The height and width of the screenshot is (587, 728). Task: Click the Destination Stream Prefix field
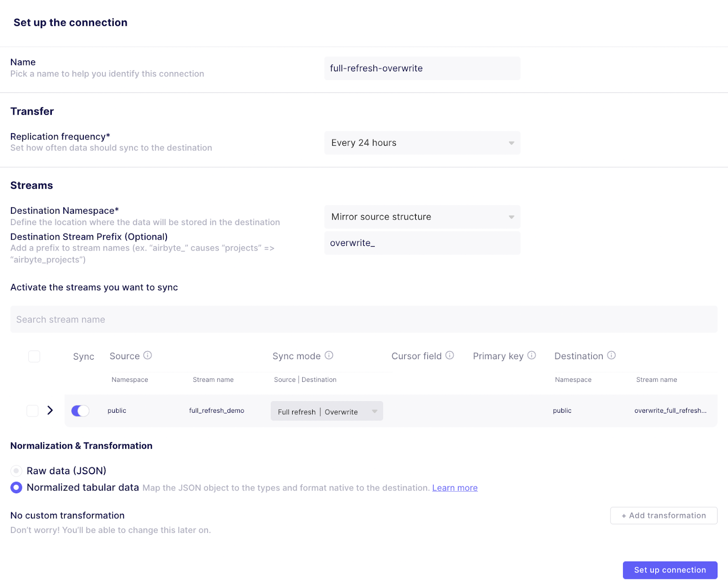click(422, 243)
